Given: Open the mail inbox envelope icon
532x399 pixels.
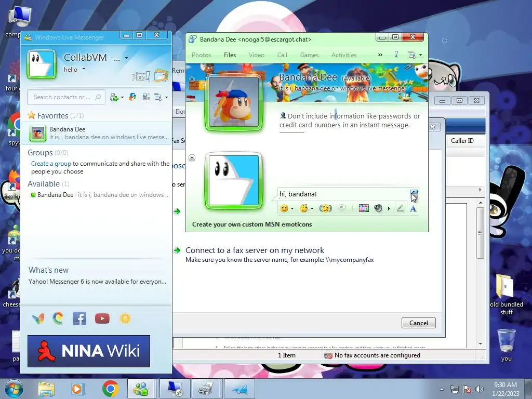Looking at the screenshot, I should pyautogui.click(x=161, y=76).
